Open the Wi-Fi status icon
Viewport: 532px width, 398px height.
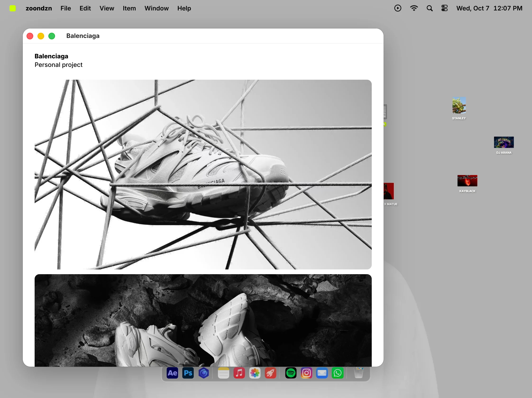(414, 8)
